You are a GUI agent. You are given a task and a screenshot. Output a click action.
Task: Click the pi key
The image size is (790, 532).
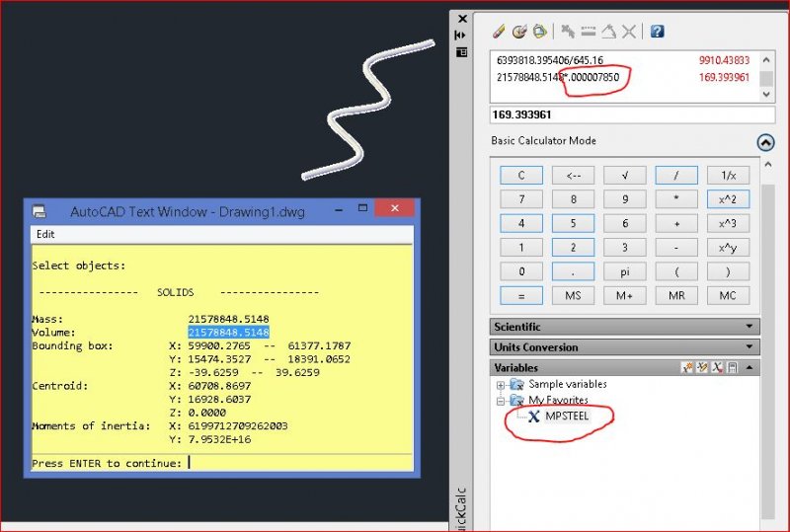pyautogui.click(x=625, y=271)
